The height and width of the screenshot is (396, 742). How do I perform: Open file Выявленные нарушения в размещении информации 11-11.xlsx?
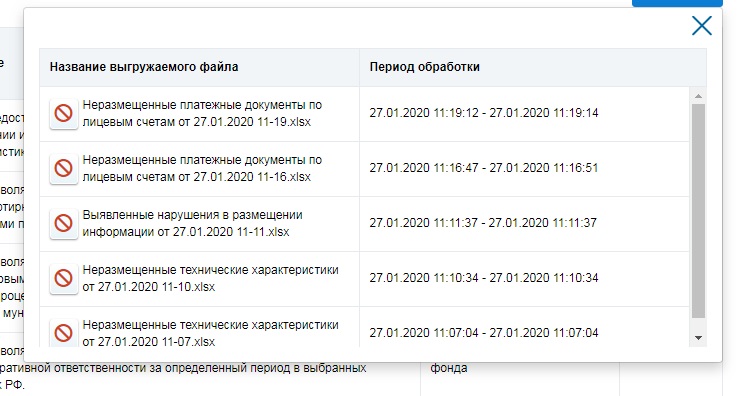coord(192,223)
